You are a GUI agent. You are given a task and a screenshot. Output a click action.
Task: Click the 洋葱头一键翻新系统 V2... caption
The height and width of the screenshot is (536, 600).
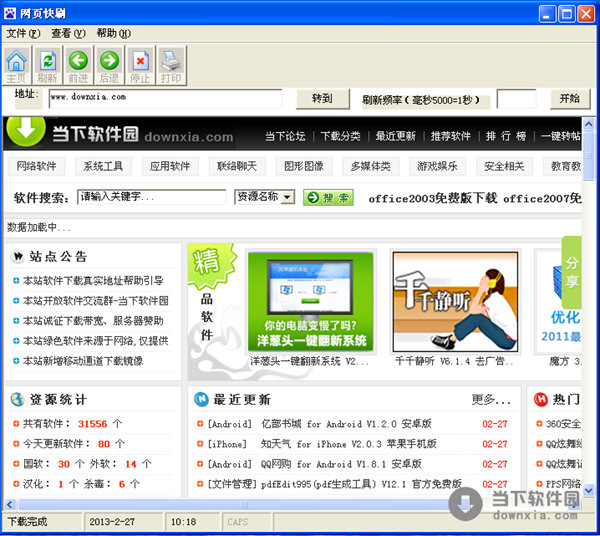(310, 361)
